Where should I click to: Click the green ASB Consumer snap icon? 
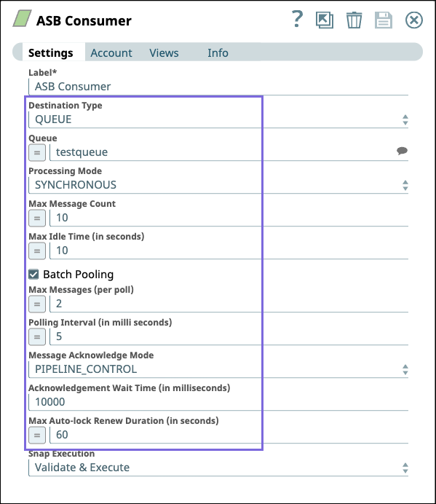22,18
